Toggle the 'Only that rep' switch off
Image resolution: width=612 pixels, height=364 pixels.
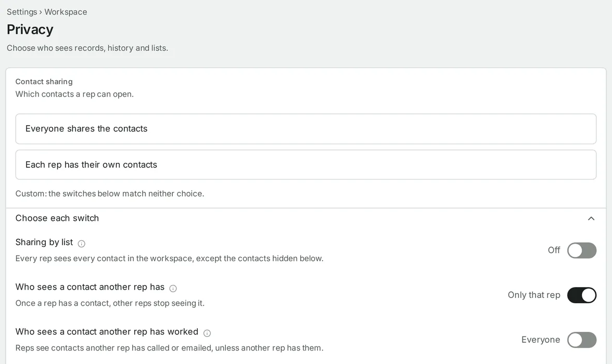(x=582, y=295)
